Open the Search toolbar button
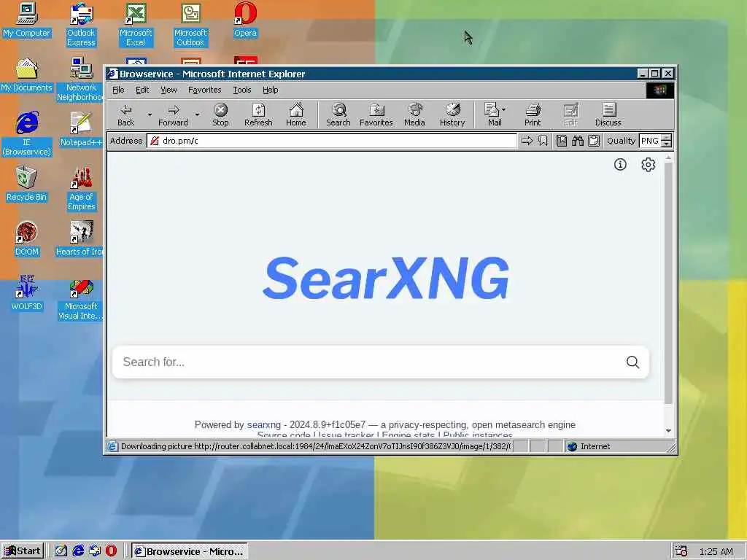The width and height of the screenshot is (747, 560). tap(338, 114)
